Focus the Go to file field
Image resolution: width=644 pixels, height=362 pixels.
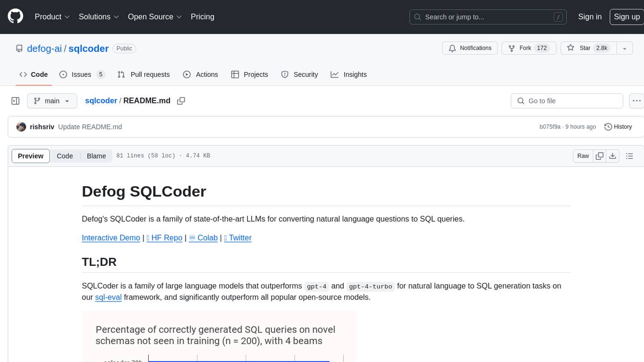567,101
